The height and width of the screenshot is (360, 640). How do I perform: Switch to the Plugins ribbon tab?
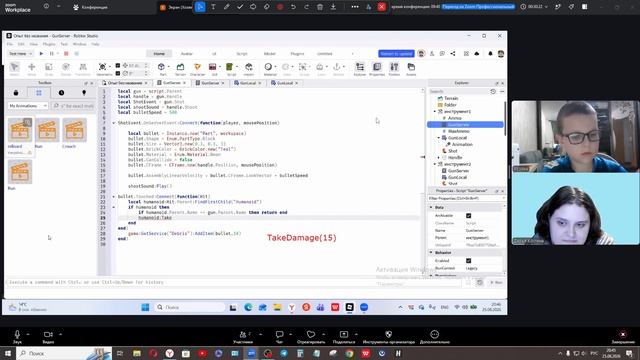click(x=297, y=53)
